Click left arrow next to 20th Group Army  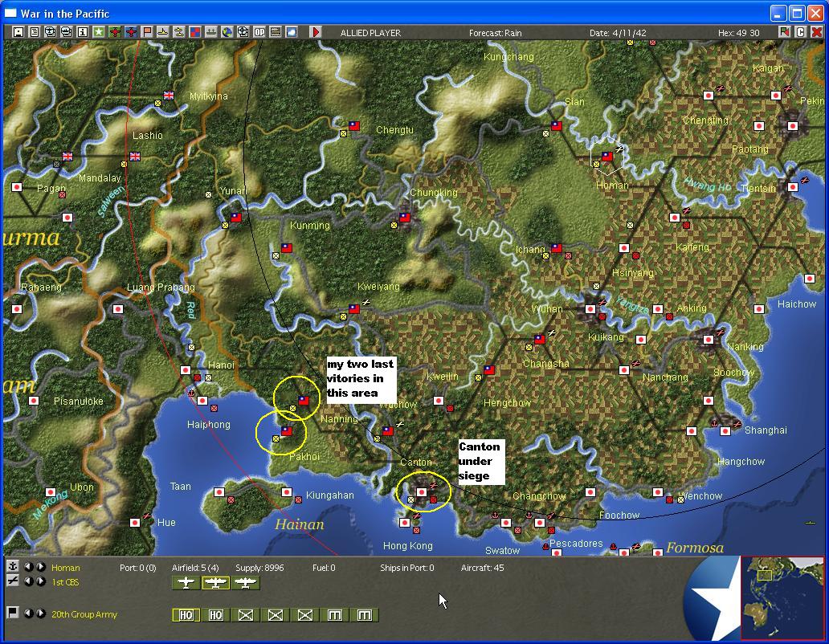29,613
